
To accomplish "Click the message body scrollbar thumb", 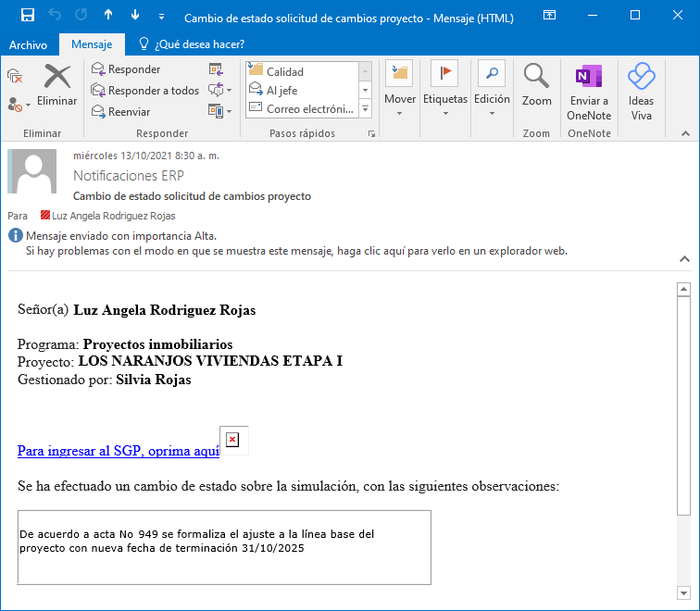I will [x=683, y=405].
